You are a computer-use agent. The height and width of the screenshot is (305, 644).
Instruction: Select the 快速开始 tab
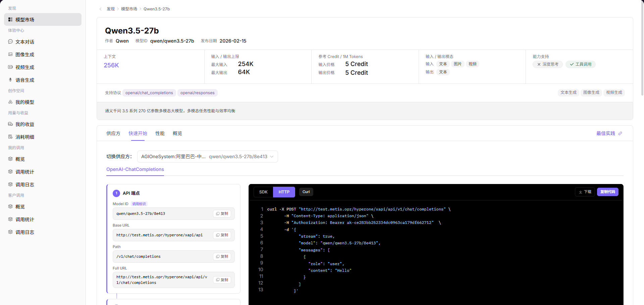click(x=138, y=133)
